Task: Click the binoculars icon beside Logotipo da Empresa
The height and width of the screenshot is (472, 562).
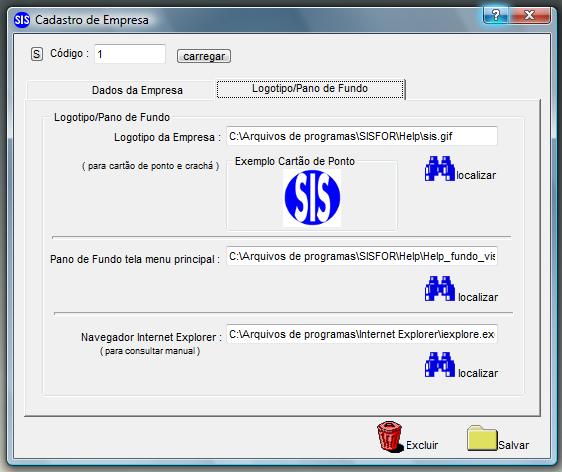Action: pyautogui.click(x=440, y=168)
